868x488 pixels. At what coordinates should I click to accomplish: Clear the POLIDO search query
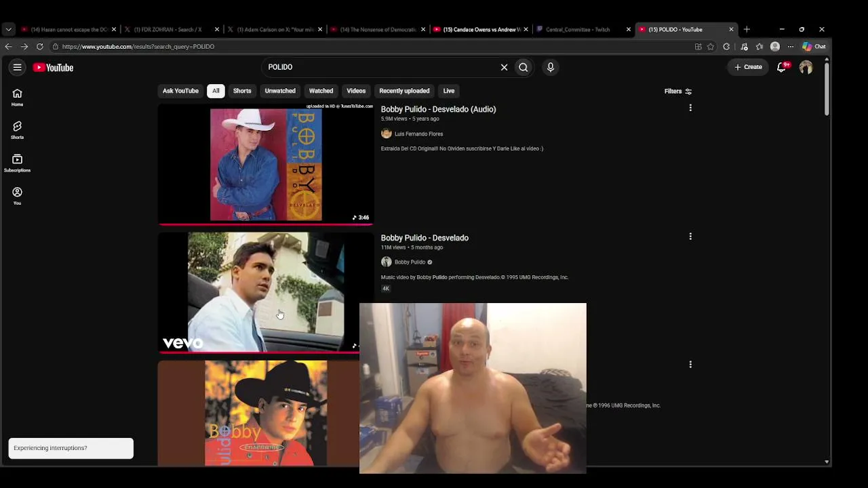(x=504, y=67)
